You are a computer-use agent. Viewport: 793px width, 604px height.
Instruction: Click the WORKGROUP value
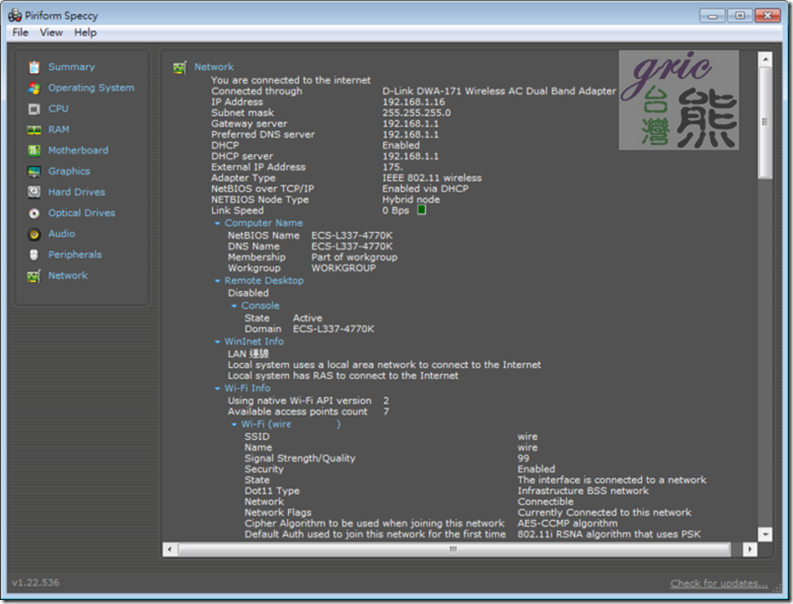[343, 268]
